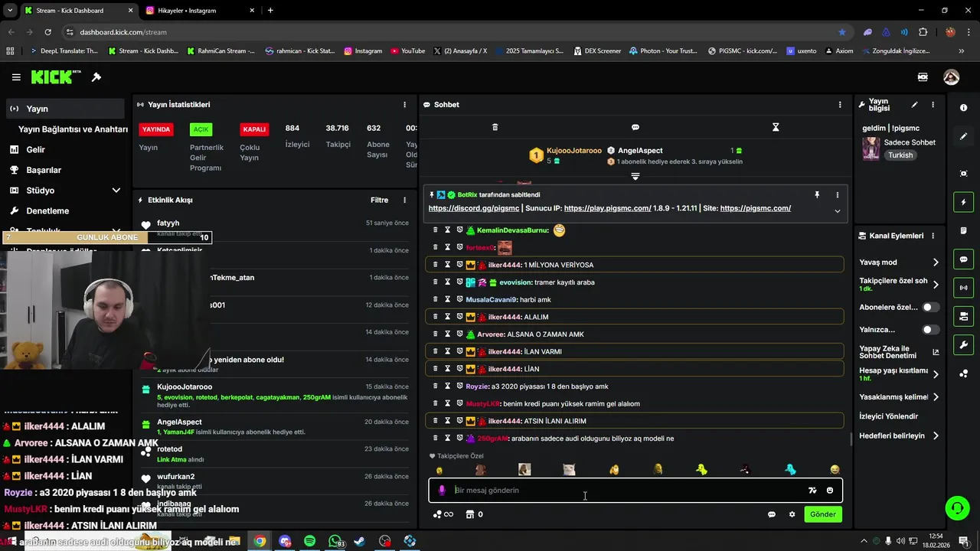Expand the gift leaderboard arrow
Screen dimensions: 980x551
point(635,177)
